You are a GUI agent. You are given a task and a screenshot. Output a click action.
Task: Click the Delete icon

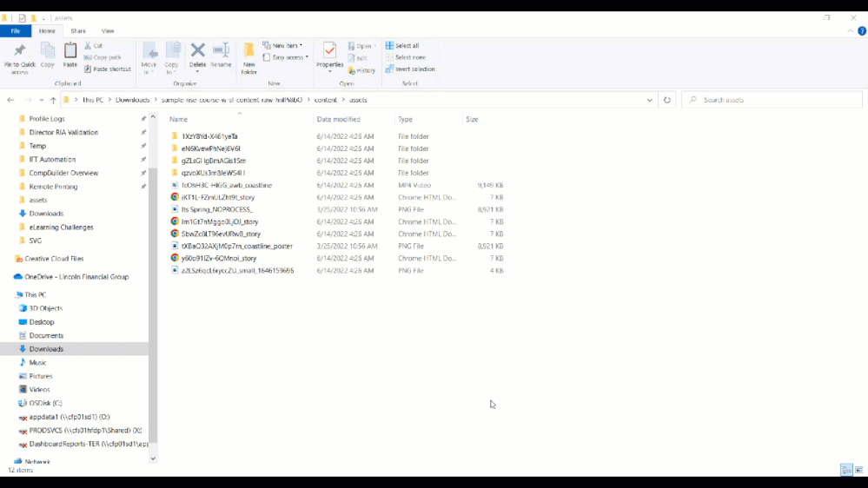click(197, 57)
